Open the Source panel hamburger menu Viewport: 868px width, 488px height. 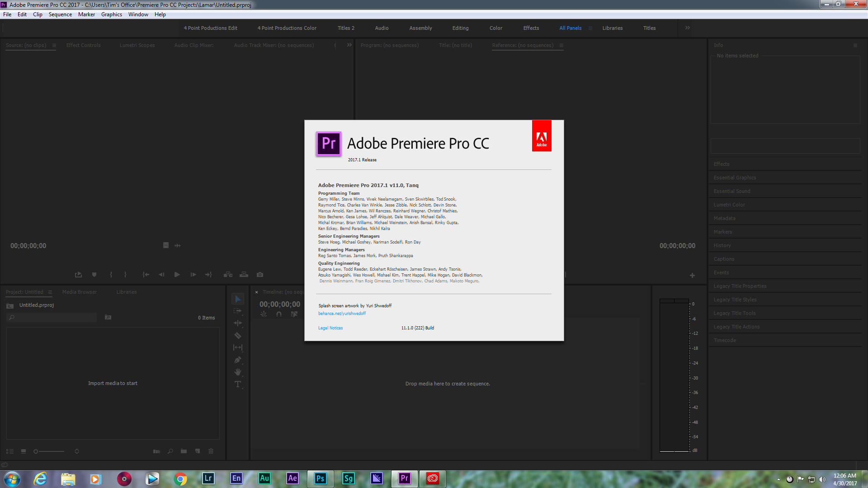pyautogui.click(x=54, y=45)
